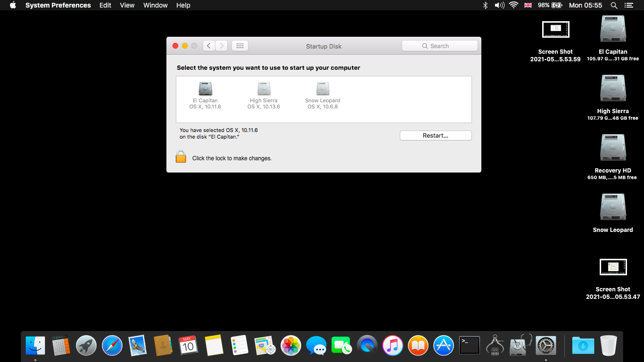The image size is (644, 362).
Task: Open iBooks from the Dock
Action: pos(418,346)
